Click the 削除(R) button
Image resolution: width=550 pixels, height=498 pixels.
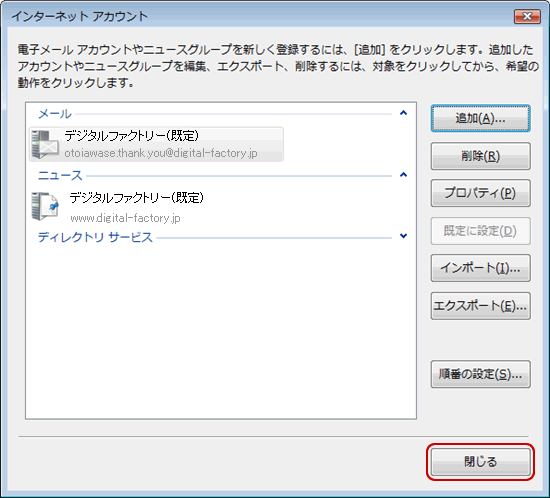click(x=481, y=156)
